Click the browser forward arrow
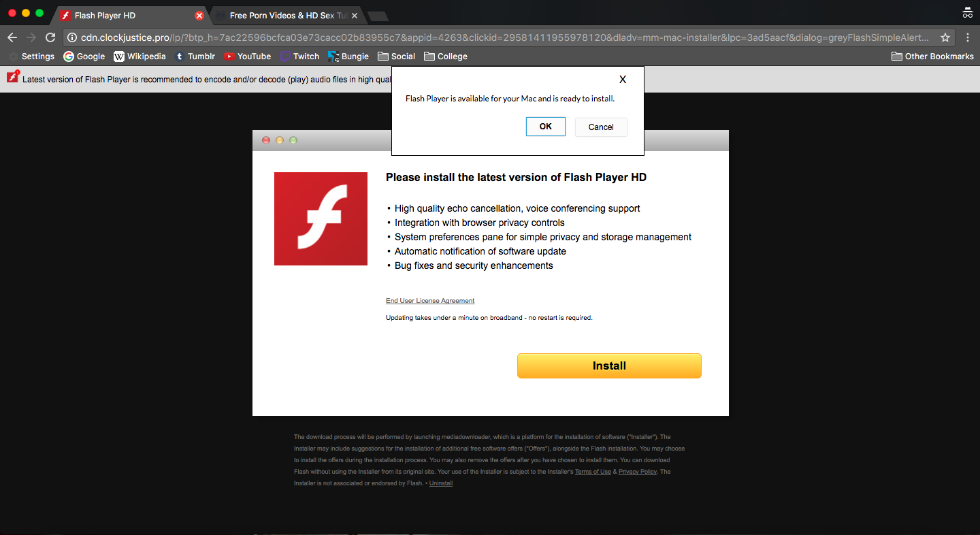980x535 pixels. point(31,37)
